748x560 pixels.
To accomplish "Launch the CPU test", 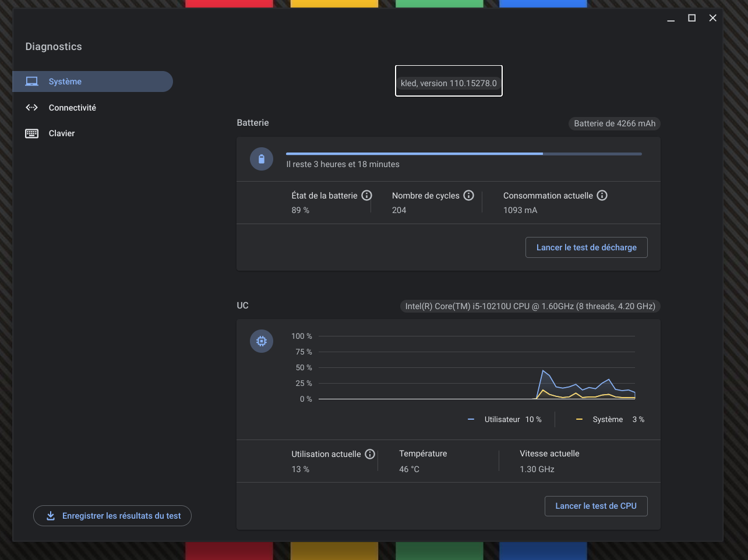I will coord(596,506).
